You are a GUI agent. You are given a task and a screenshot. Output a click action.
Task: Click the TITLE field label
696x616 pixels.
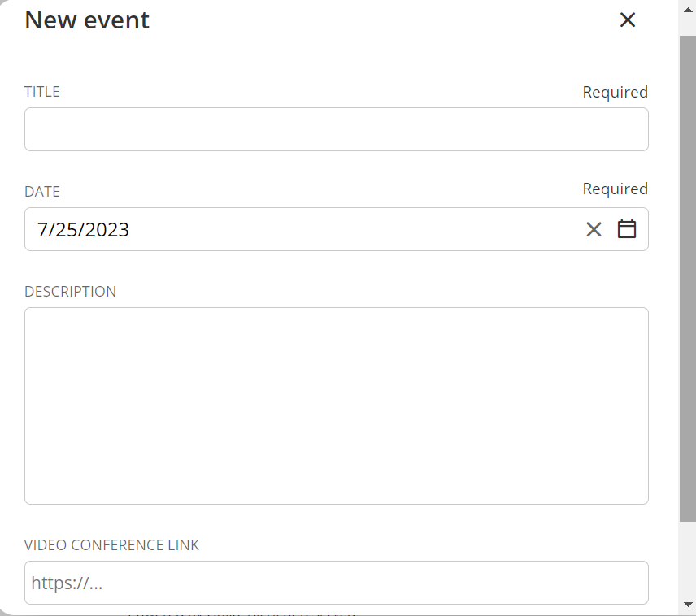[42, 92]
